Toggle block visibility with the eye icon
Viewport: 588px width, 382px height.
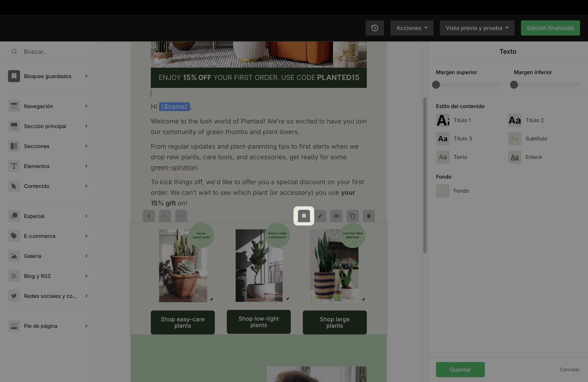tap(336, 216)
